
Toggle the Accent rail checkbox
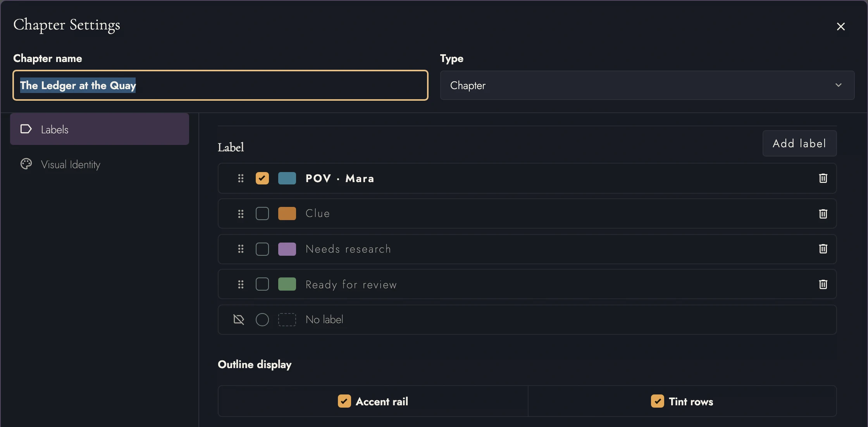point(344,401)
